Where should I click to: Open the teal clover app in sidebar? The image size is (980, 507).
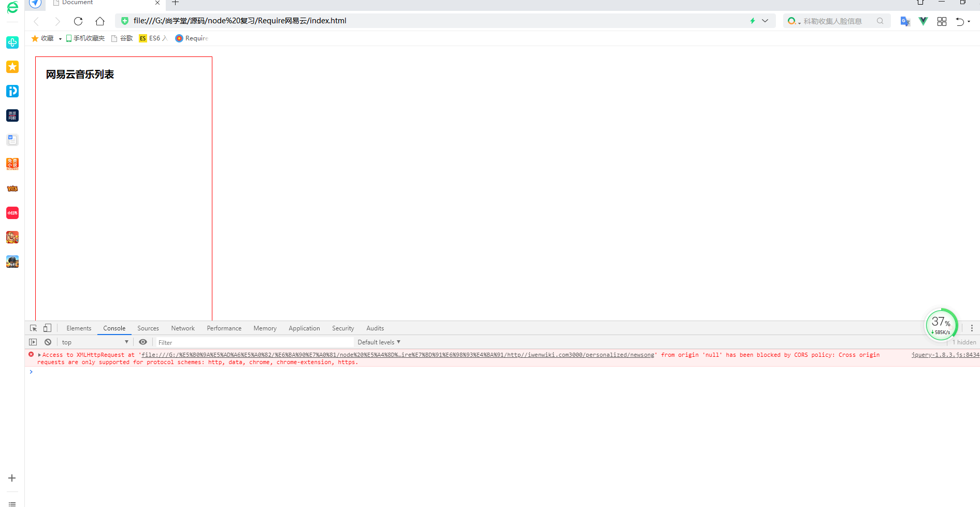[x=12, y=42]
